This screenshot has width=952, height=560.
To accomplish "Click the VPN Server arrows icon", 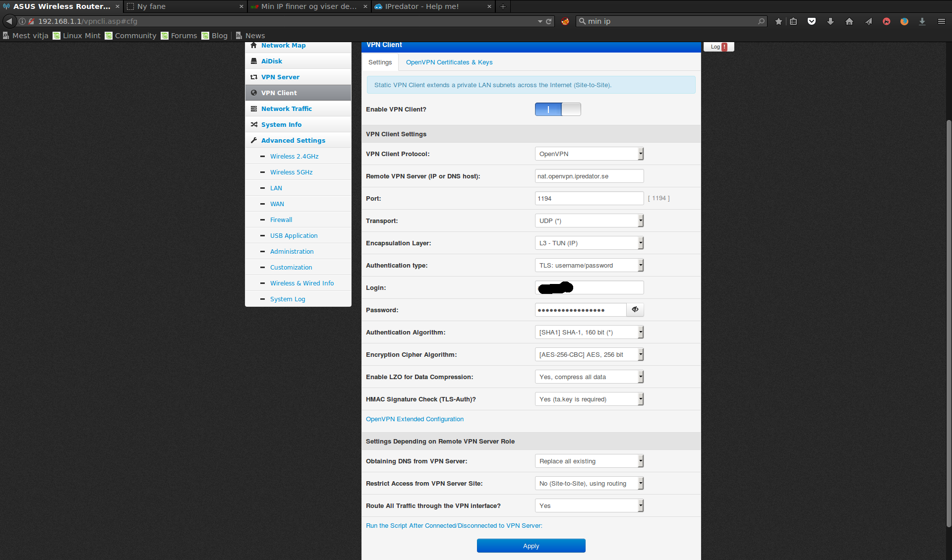I will pos(254,77).
